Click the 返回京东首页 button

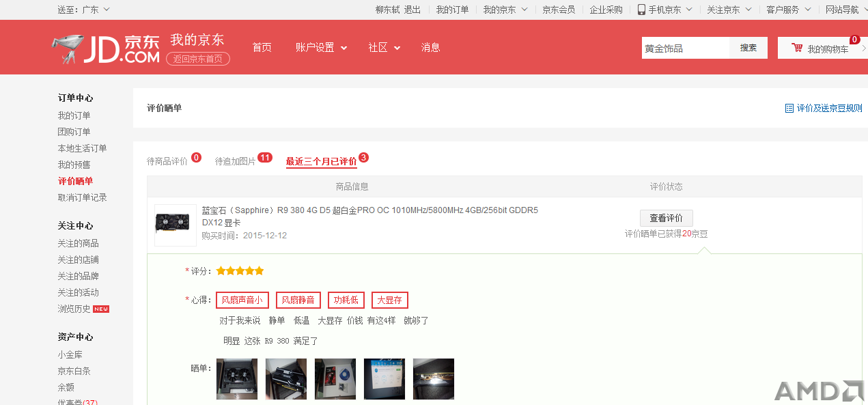click(x=197, y=59)
